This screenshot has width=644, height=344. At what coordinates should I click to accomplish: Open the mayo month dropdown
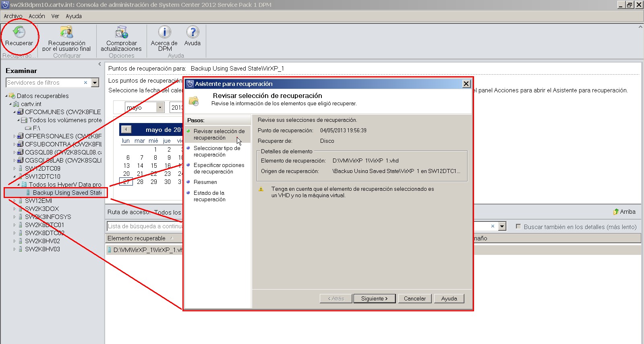pyautogui.click(x=160, y=107)
